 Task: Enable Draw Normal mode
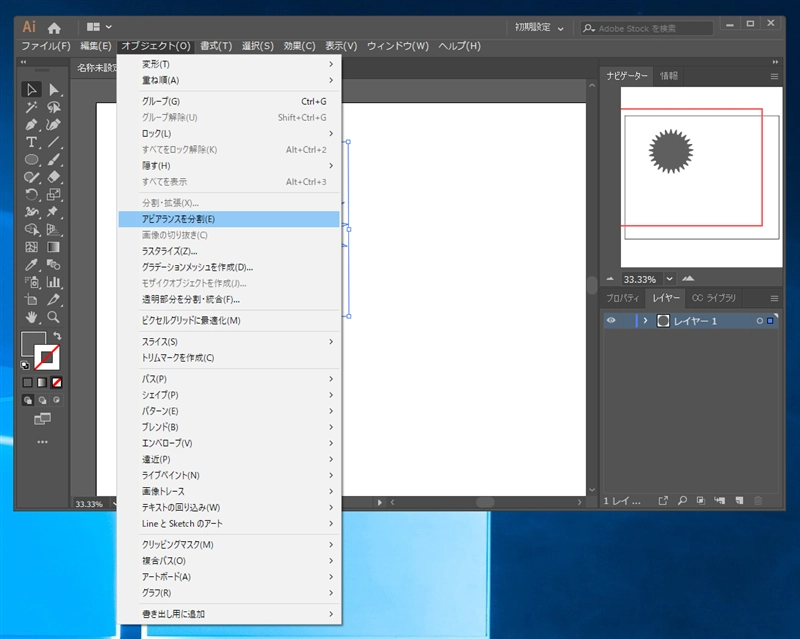[28, 400]
